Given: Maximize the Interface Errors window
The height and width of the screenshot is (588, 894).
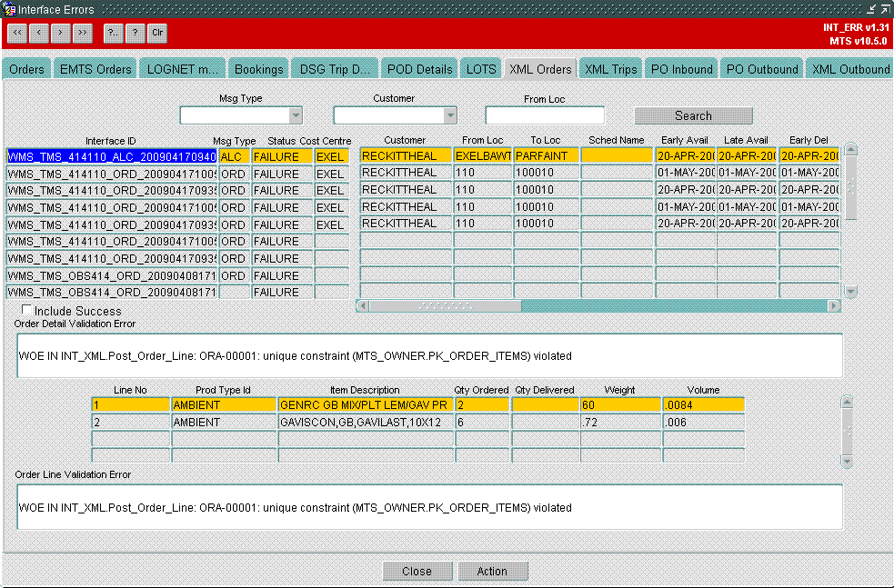Looking at the screenshot, I should [884, 9].
